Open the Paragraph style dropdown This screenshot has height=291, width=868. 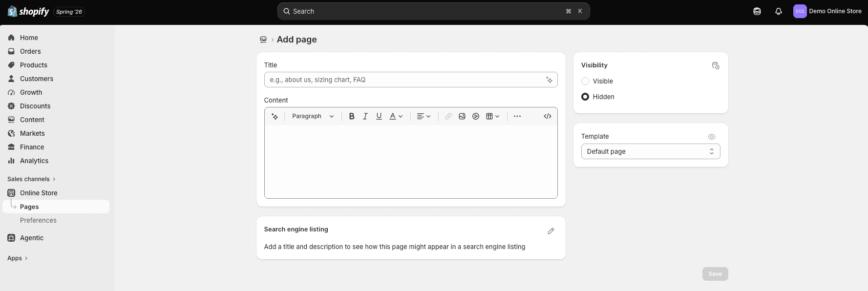pos(313,116)
